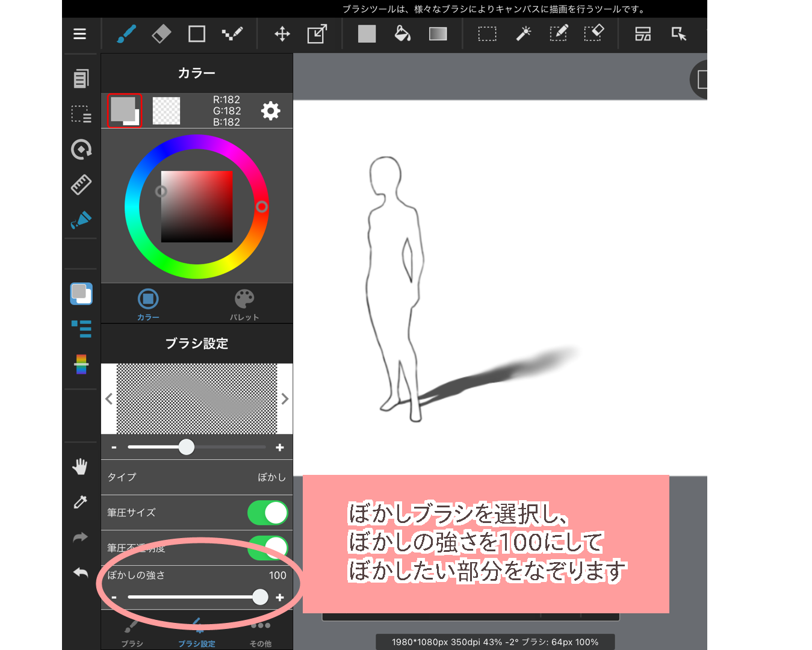The width and height of the screenshot is (812, 650).
Task: Click the brush size slider handle
Action: 187,447
